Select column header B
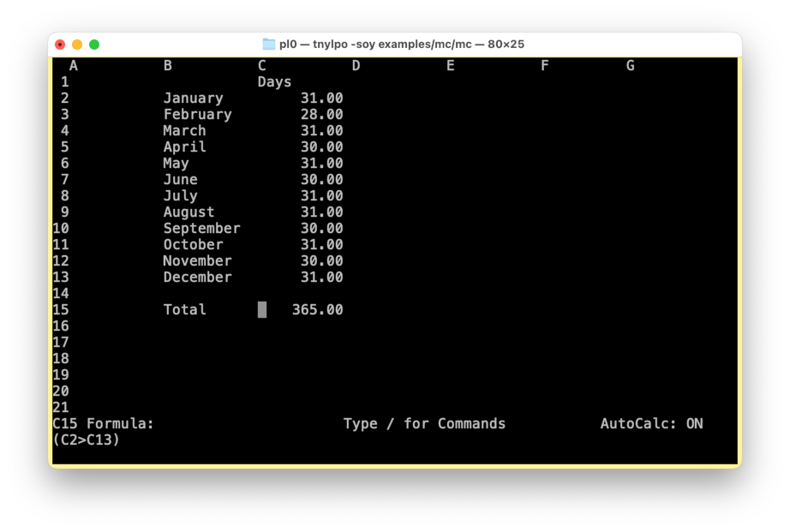The height and width of the screenshot is (532, 790). (168, 65)
